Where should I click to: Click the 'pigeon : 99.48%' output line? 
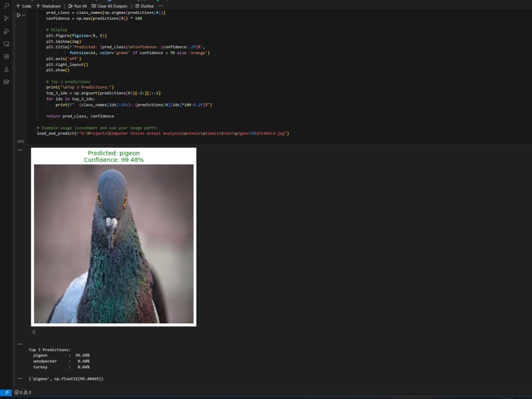[x=61, y=355]
